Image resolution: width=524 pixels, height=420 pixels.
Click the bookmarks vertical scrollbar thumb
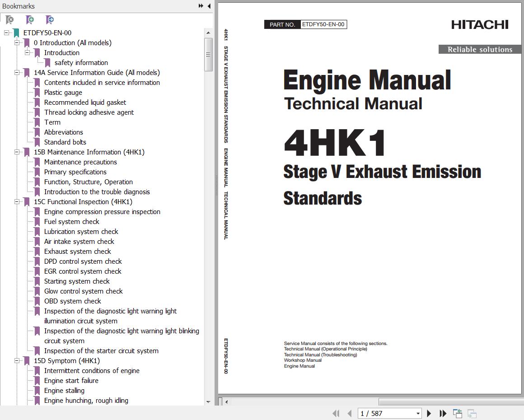[x=208, y=55]
